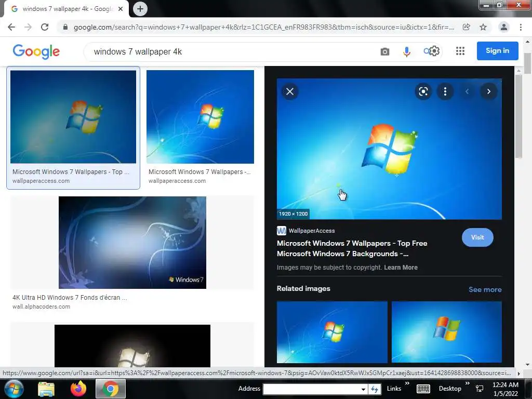Reload the current page
Viewport: 532px width, 399px height.
pyautogui.click(x=45, y=27)
